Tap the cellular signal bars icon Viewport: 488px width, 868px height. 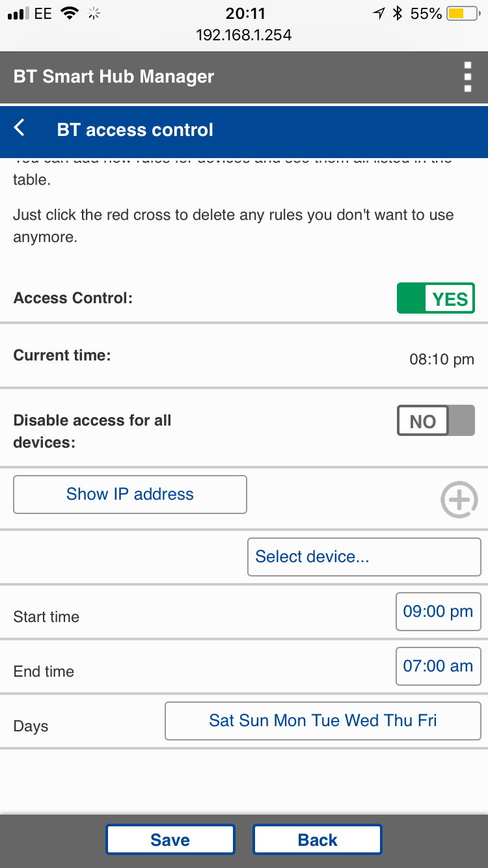tap(19, 14)
